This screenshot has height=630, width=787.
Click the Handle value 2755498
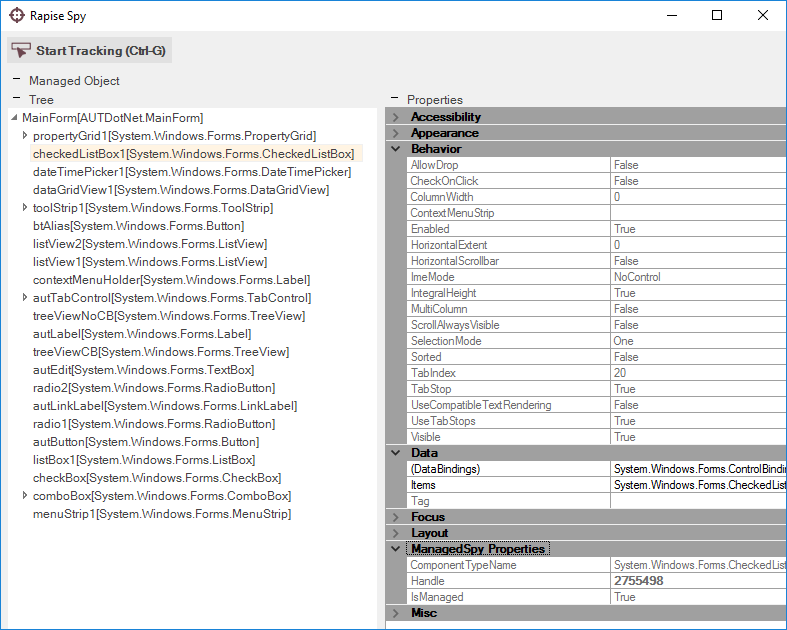[x=638, y=581]
